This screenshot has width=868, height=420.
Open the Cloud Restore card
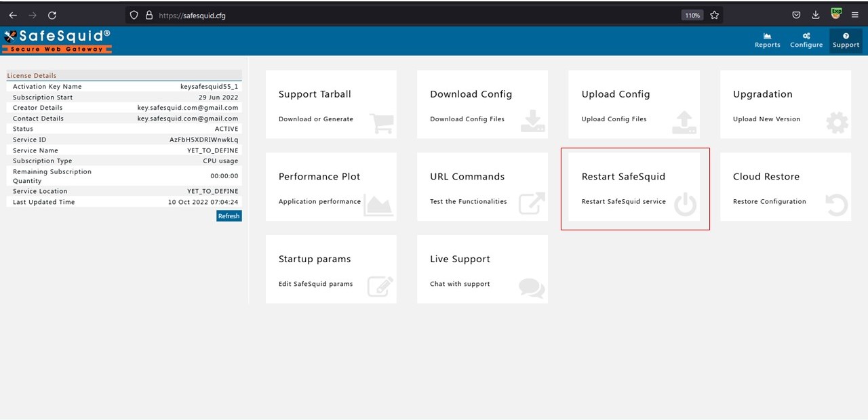click(785, 187)
